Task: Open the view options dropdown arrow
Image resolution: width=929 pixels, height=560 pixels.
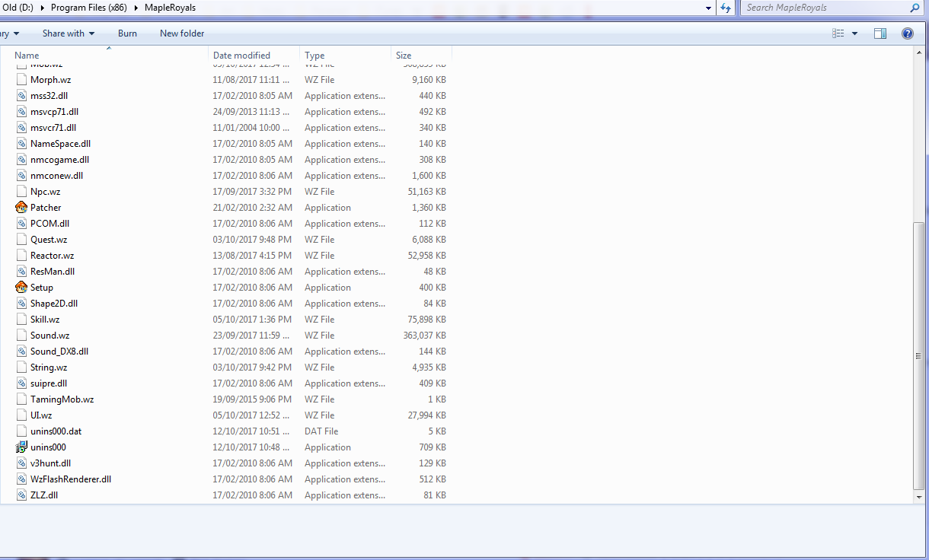Action: (x=854, y=33)
